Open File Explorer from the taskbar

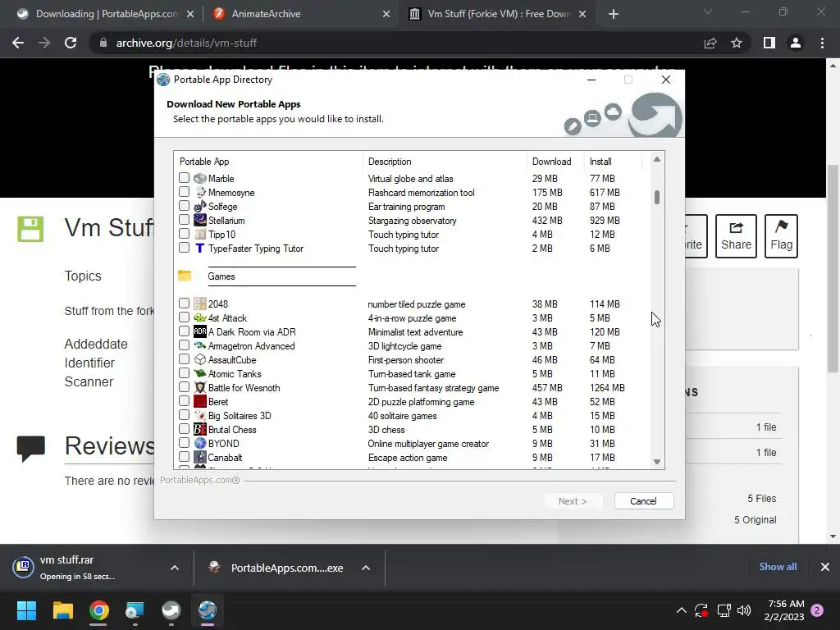click(x=63, y=610)
